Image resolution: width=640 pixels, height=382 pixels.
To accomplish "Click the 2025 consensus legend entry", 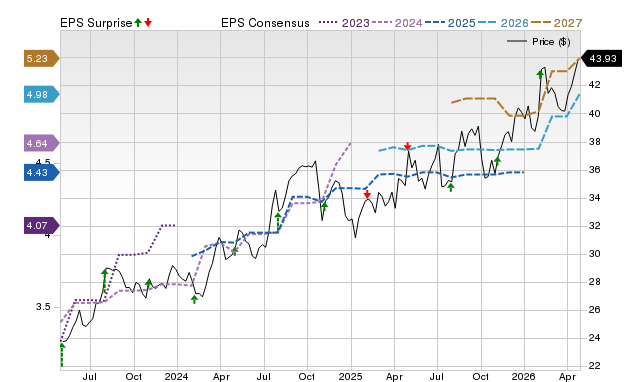I will [x=450, y=23].
